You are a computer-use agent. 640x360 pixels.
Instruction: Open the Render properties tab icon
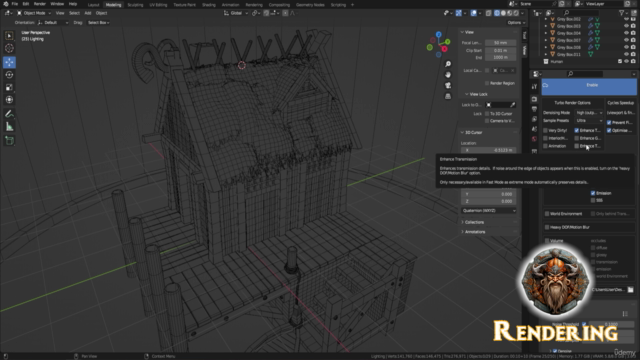tap(534, 99)
